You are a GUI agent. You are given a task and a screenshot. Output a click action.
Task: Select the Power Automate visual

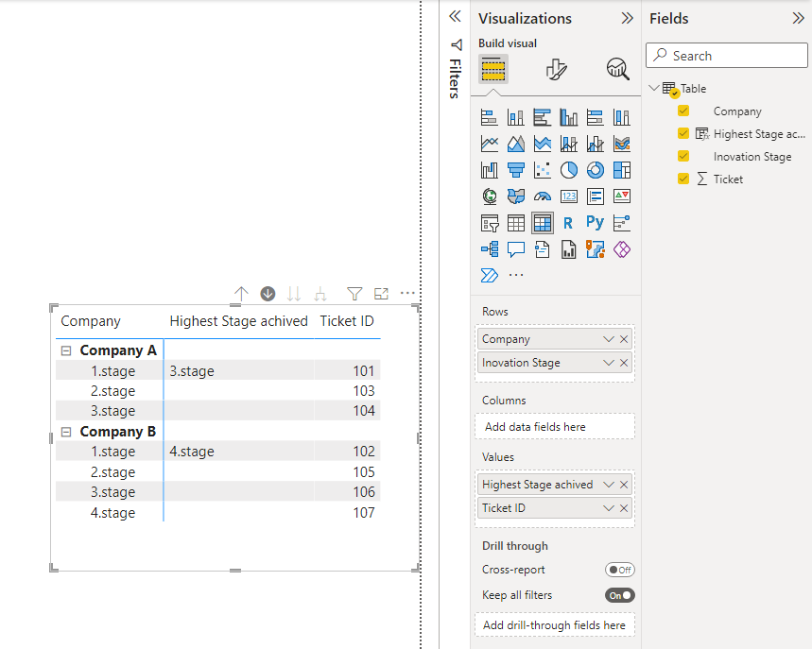tap(489, 275)
